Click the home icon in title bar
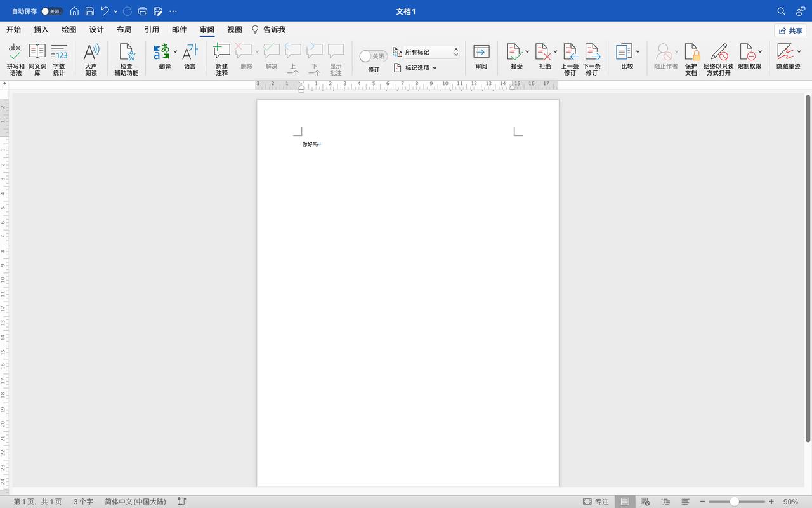 pos(74,11)
